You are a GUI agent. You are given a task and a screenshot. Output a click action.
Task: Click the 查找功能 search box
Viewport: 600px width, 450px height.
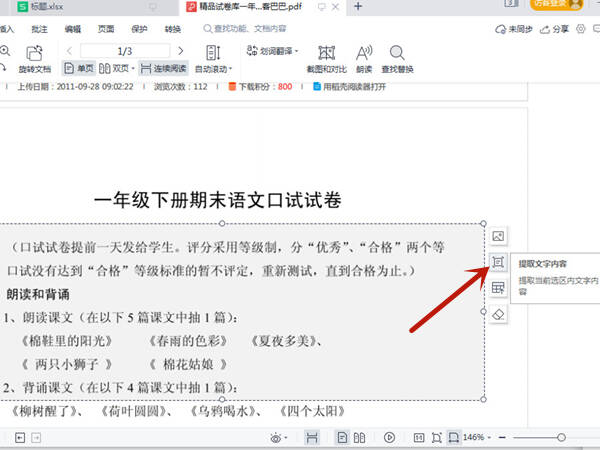point(245,29)
